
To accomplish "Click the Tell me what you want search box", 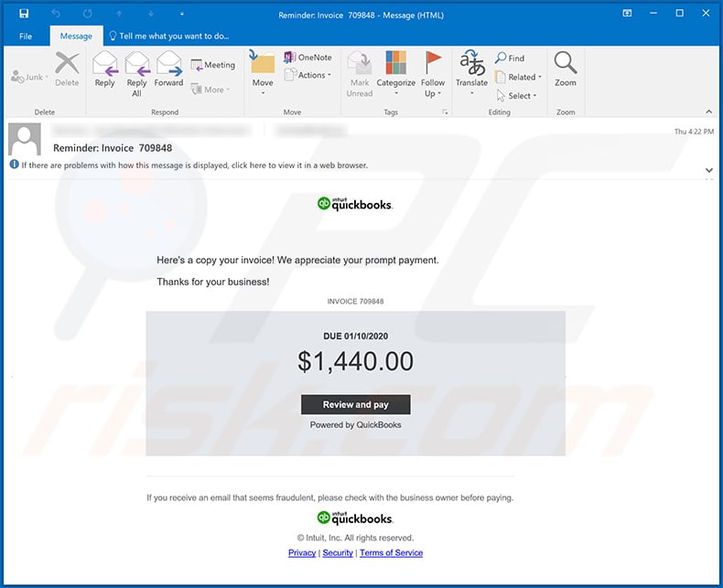I will (169, 36).
